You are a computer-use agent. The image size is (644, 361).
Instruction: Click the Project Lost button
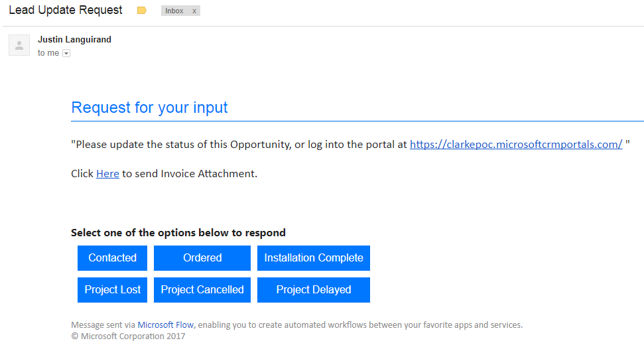pos(113,290)
